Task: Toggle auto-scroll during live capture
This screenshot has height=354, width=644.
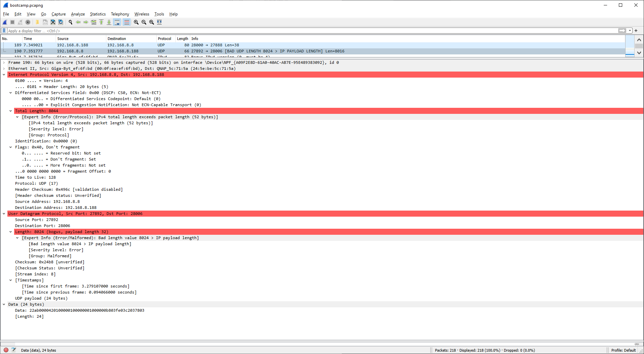Action: pyautogui.click(x=117, y=22)
